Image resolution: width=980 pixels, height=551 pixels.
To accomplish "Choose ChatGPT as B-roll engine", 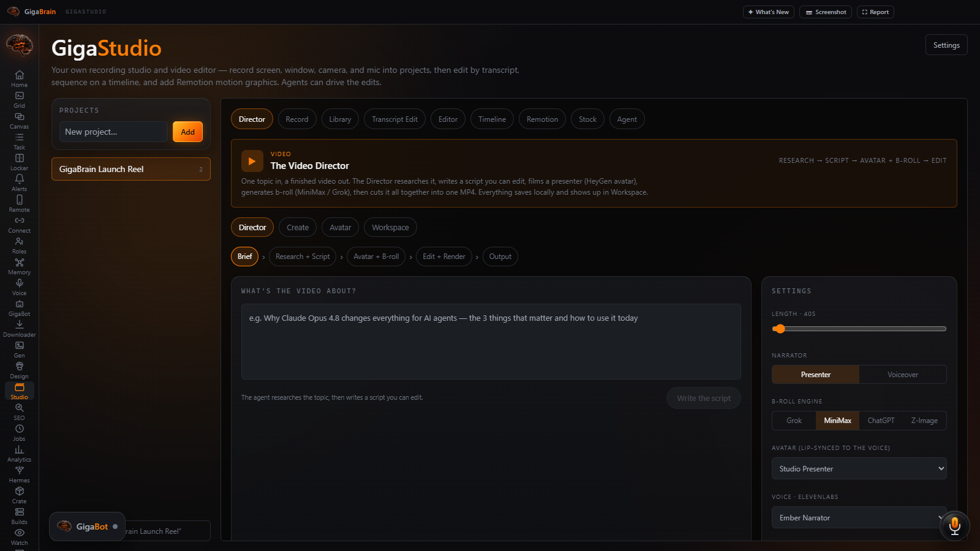I will click(x=881, y=421).
